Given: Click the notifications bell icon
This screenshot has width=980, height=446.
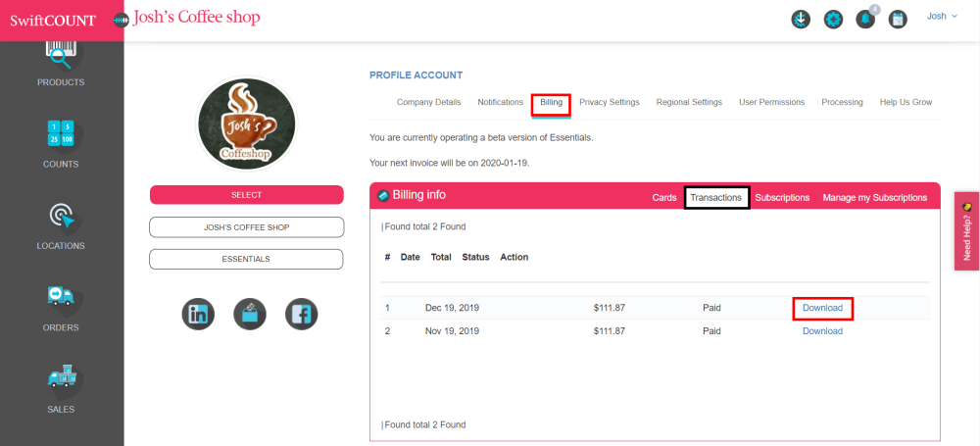Looking at the screenshot, I should pyautogui.click(x=865, y=19).
